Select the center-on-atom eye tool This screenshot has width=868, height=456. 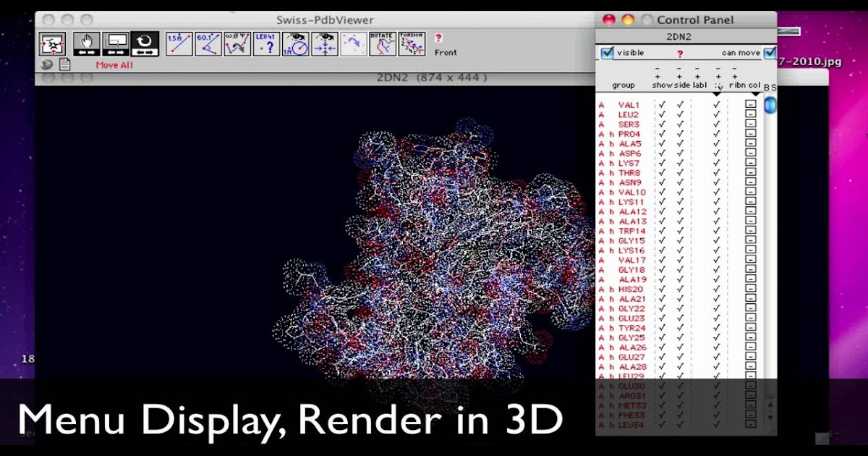click(325, 44)
